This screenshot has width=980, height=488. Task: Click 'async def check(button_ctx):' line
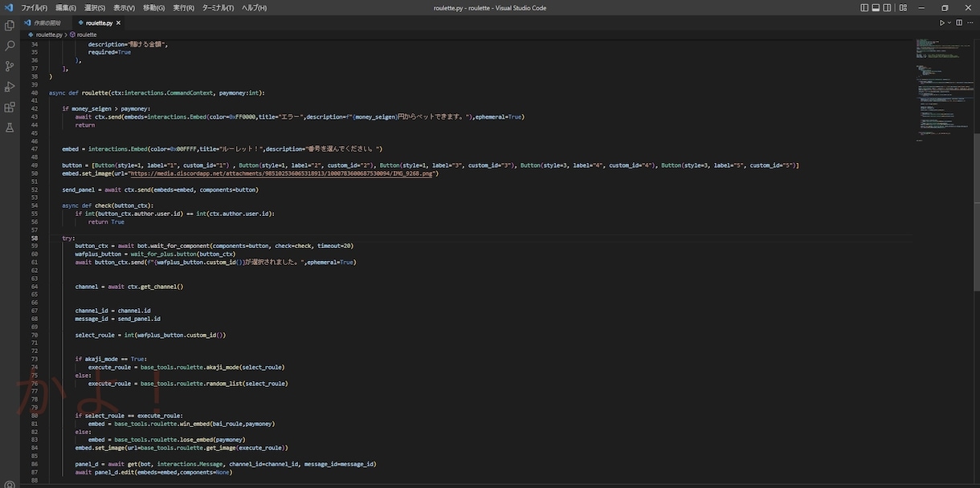(108, 205)
